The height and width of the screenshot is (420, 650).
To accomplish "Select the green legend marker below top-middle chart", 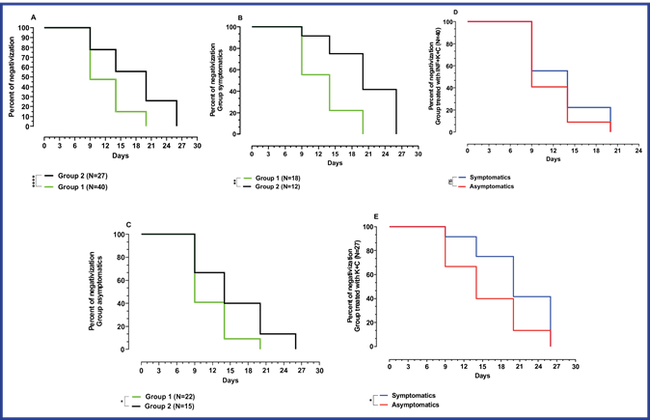I will click(x=248, y=178).
